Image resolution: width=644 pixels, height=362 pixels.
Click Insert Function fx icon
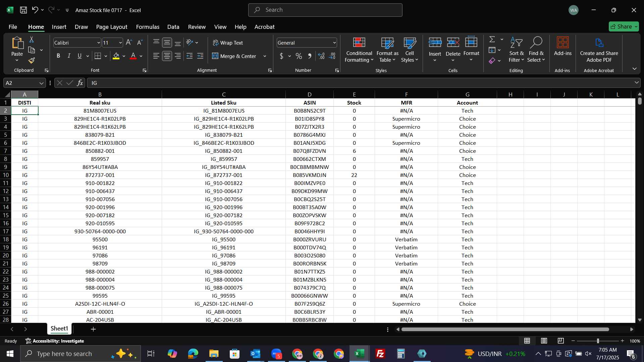click(x=80, y=83)
